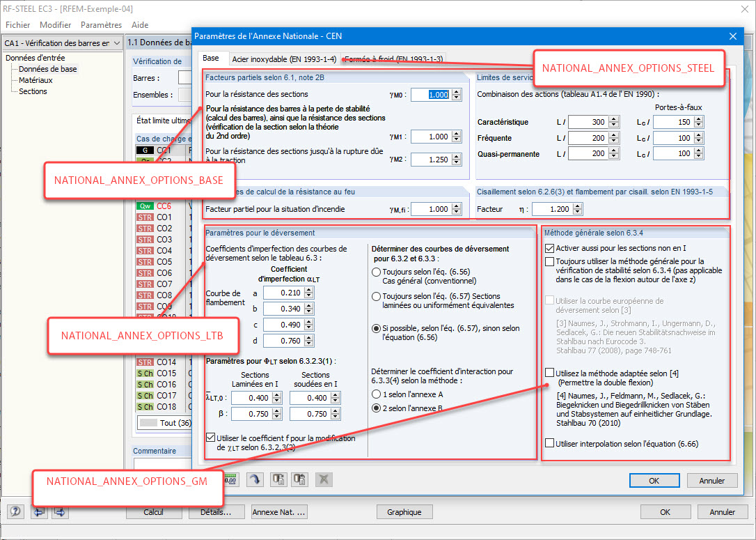Increase λLT,0 for sections laminées
756x540 pixels.
(x=277, y=395)
